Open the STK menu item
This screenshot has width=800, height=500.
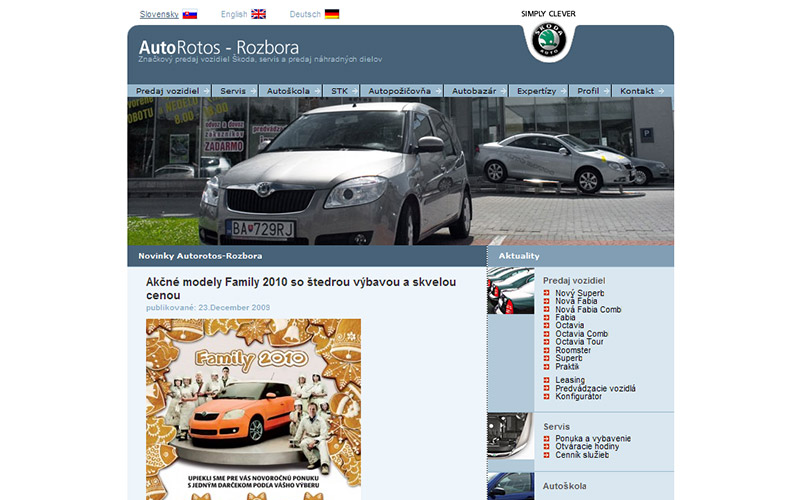click(x=341, y=91)
